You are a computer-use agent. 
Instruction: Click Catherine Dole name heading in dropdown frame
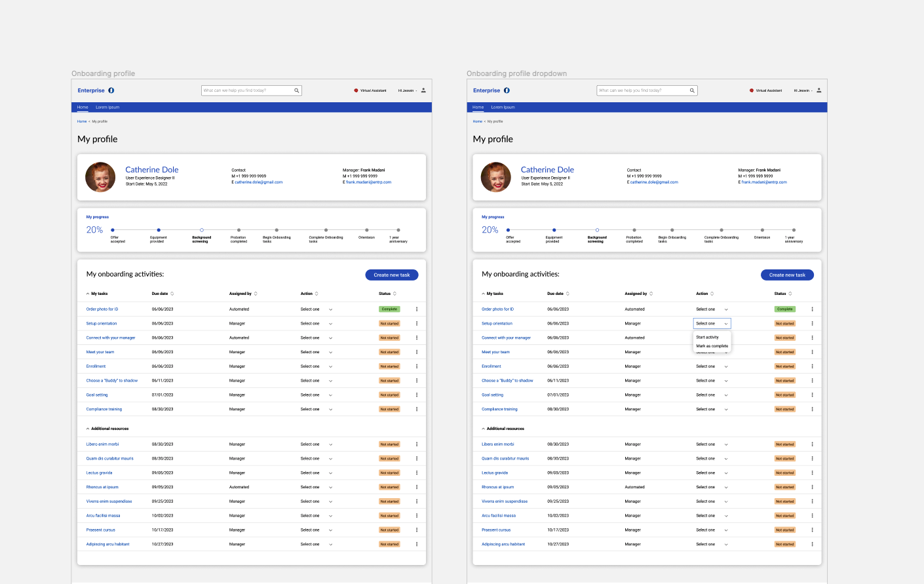pyautogui.click(x=547, y=170)
